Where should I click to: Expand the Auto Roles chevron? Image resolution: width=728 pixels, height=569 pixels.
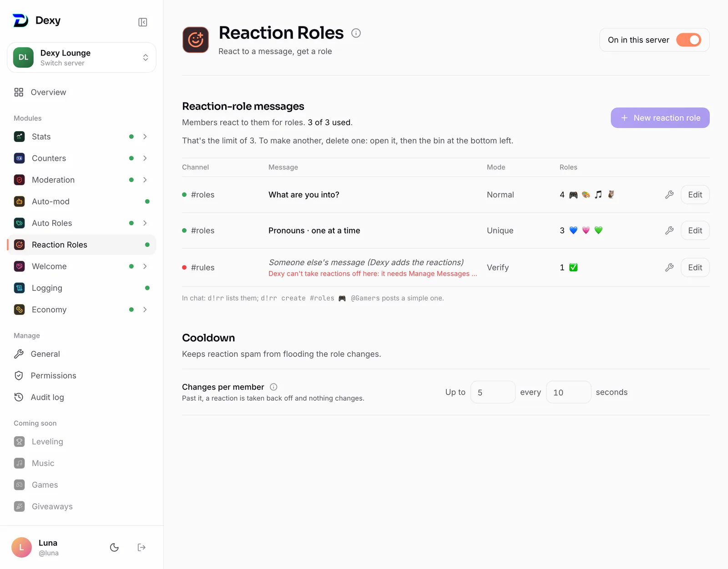point(145,223)
